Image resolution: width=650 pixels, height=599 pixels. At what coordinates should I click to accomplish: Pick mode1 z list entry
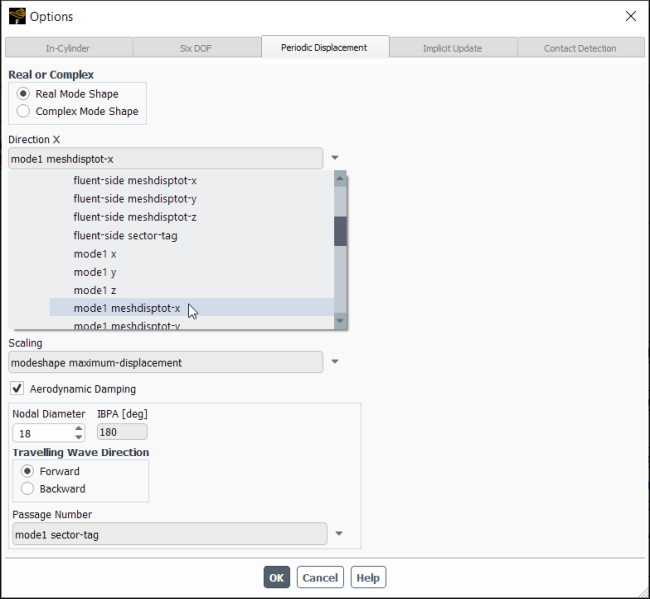[x=95, y=290]
